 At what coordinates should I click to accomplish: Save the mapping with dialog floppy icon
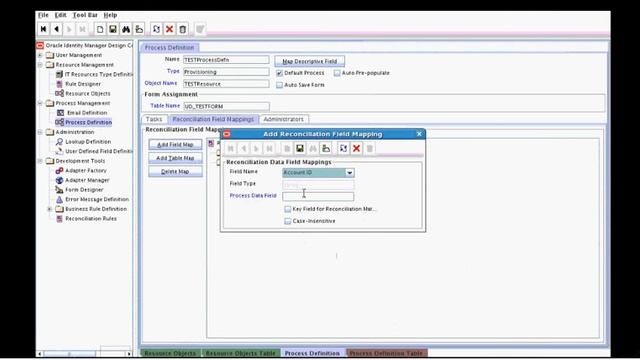[300, 148]
